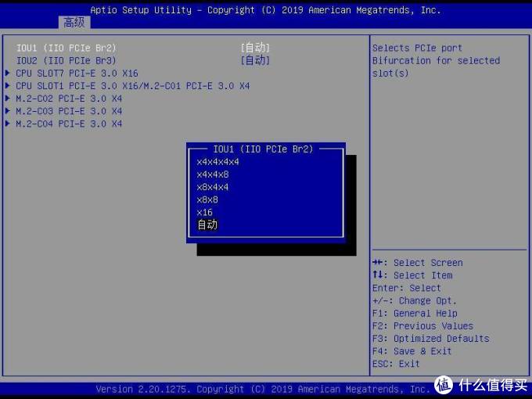Open the 高级 tab
The height and width of the screenshot is (399, 532).
point(74,22)
